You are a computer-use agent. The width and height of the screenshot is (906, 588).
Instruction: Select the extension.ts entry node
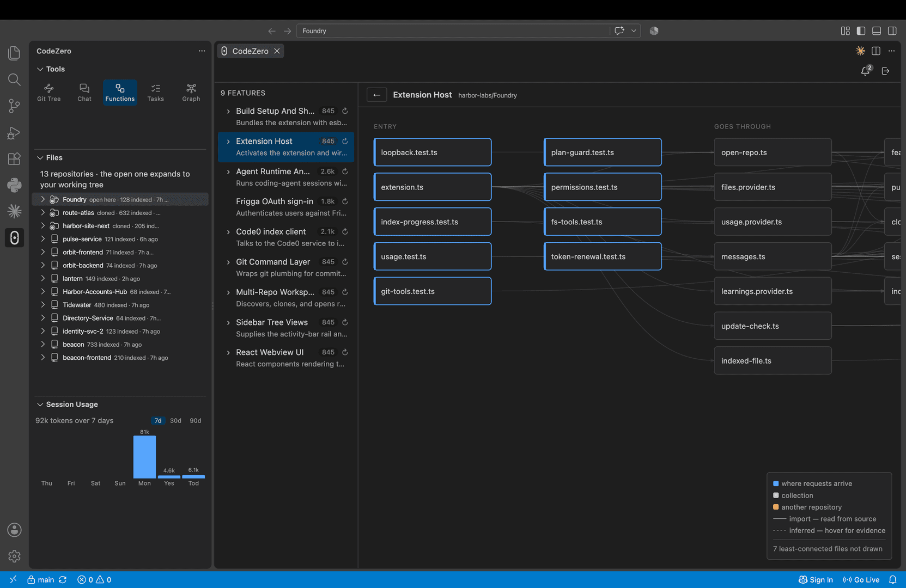[433, 187]
